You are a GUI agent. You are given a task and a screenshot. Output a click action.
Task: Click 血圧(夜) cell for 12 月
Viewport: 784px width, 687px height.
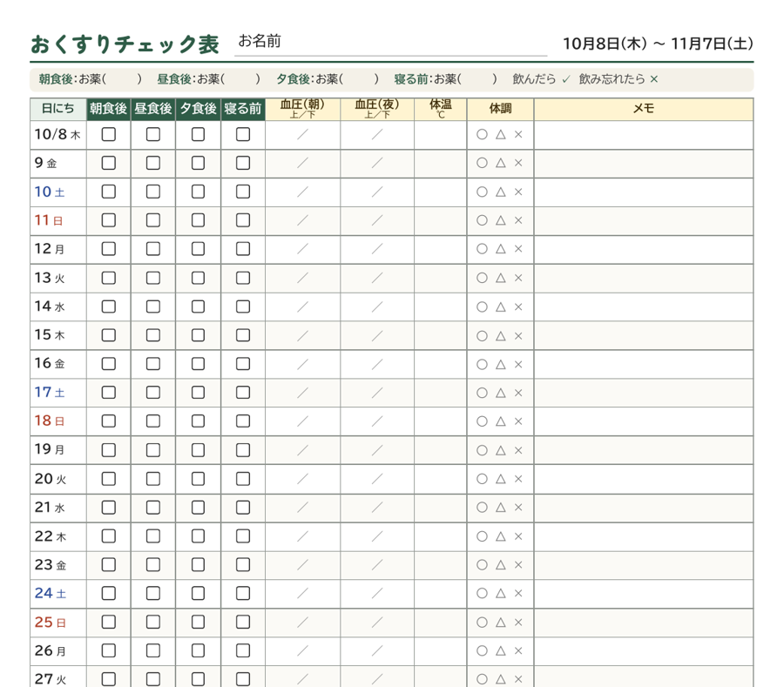coord(377,249)
